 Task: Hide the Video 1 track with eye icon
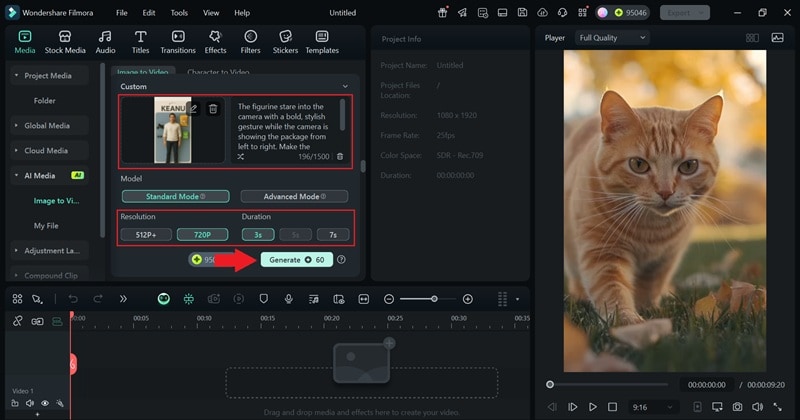point(45,403)
